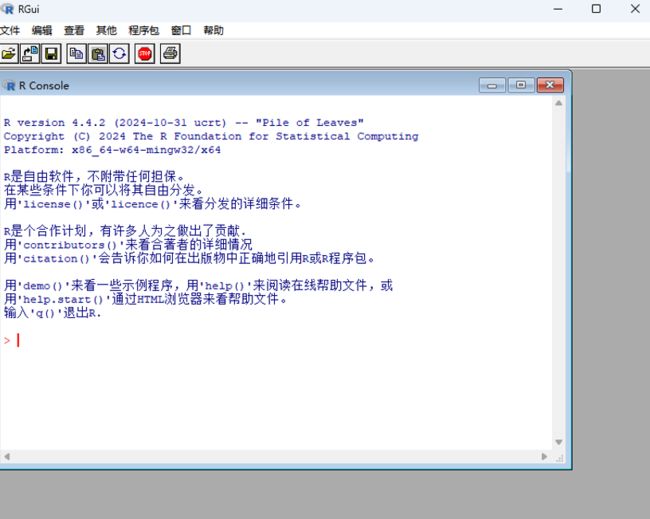
Task: Click the "在某些条件下" line in console
Action: pyautogui.click(x=104, y=190)
